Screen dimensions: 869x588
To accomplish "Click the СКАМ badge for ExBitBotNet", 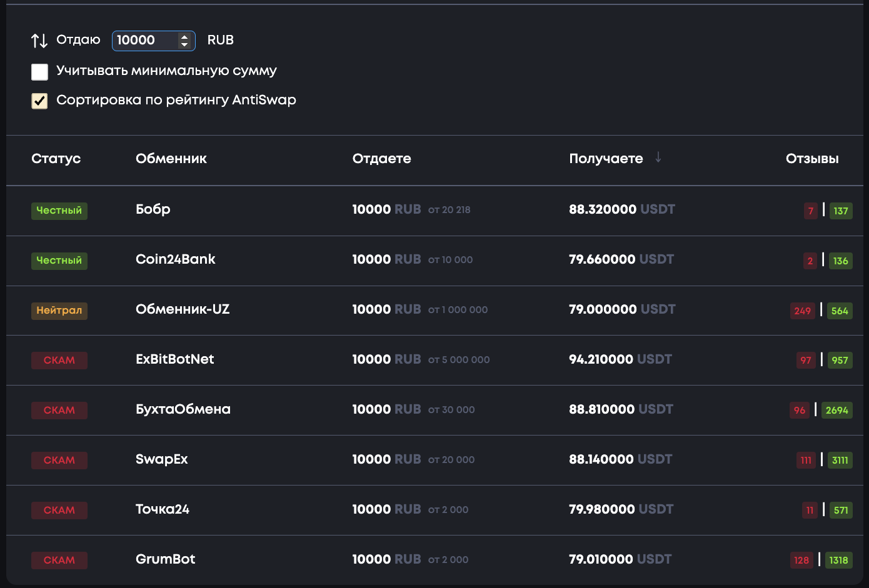I will click(59, 361).
